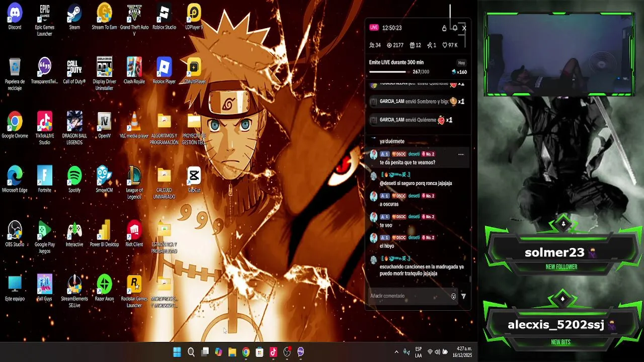Select the Razer Axon icon

pos(104,289)
